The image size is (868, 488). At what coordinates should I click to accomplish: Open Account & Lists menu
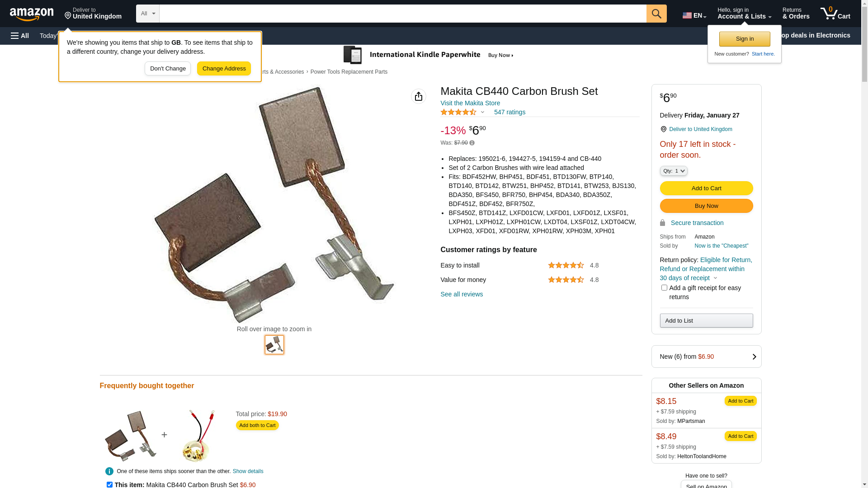click(x=744, y=14)
